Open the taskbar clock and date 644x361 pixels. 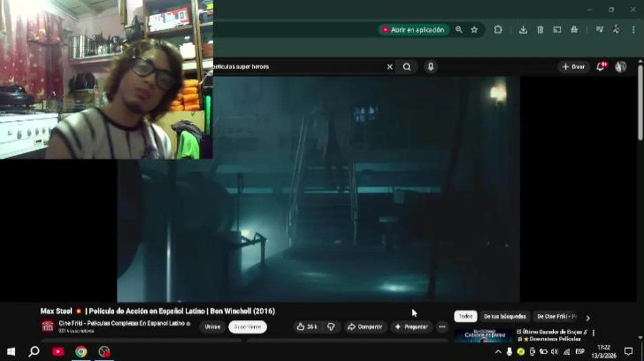(604, 351)
